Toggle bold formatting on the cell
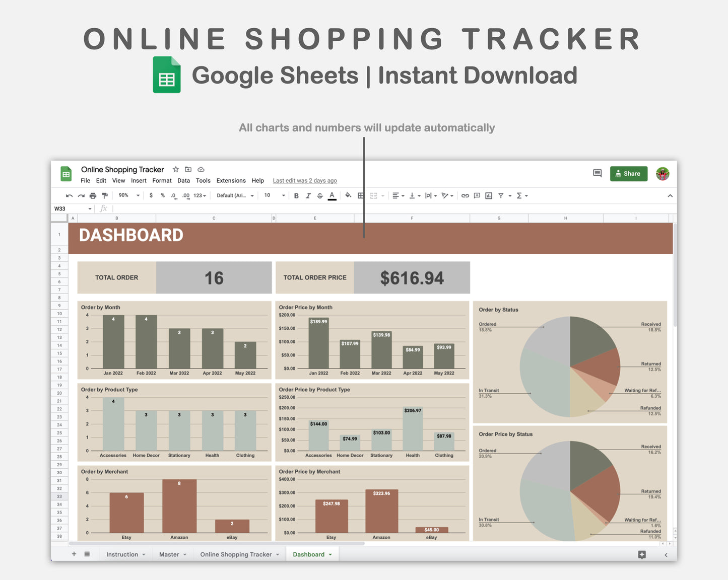 296,195
